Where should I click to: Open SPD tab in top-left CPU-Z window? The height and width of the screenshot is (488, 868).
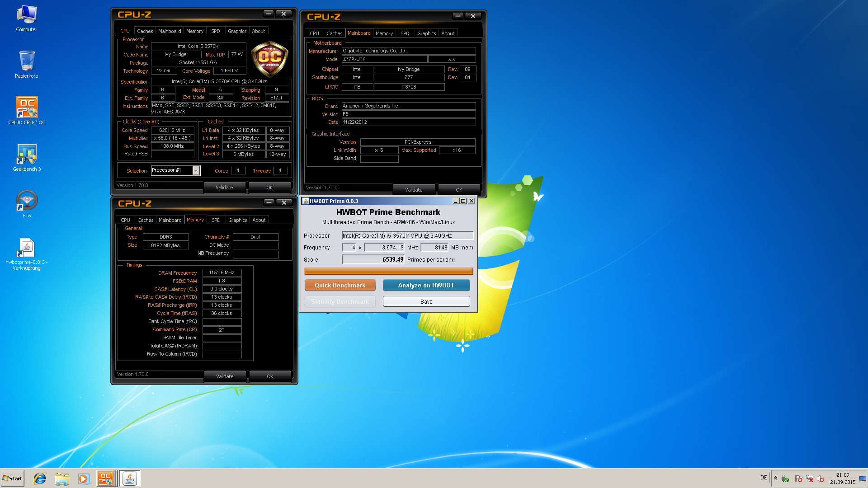point(216,31)
